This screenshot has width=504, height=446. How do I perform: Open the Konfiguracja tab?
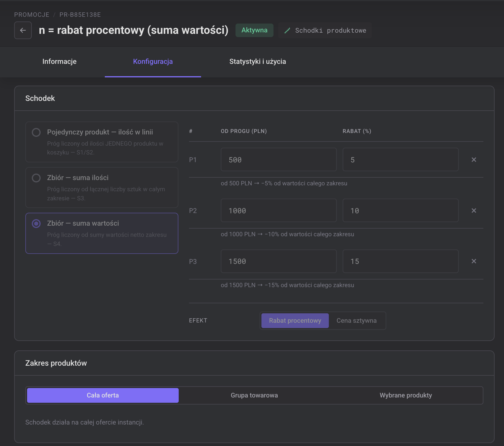(153, 61)
